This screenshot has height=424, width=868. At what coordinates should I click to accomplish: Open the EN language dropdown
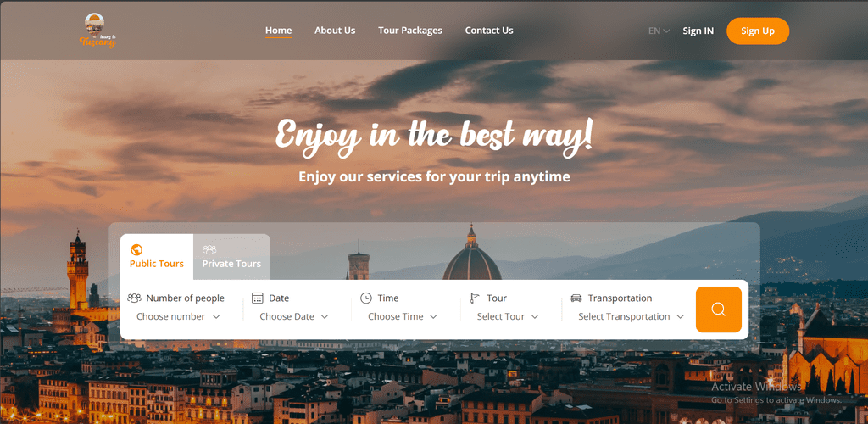[x=659, y=31]
